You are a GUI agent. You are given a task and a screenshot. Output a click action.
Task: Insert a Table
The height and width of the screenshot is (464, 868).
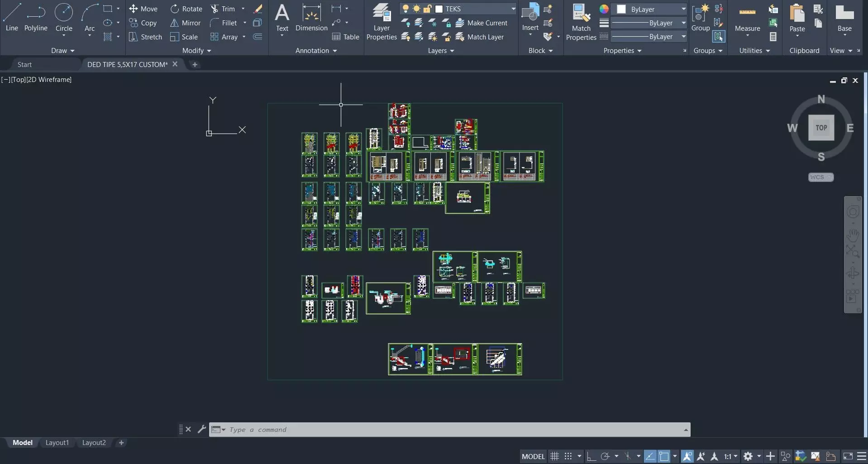click(345, 37)
